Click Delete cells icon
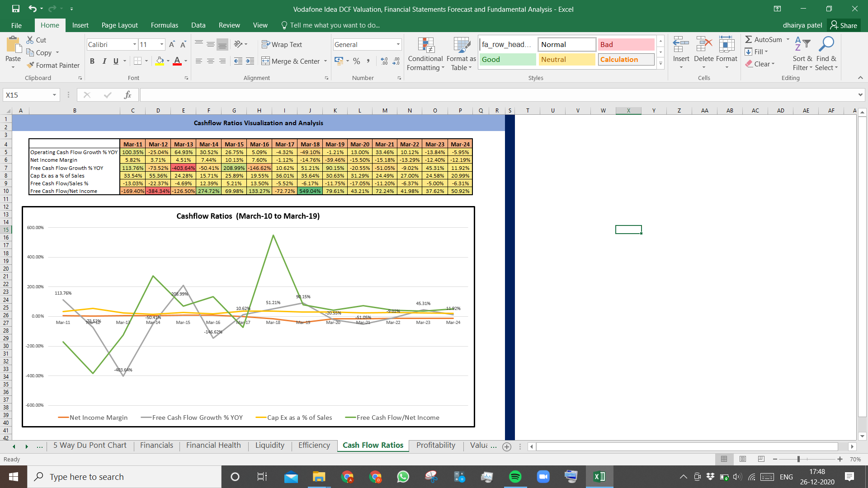The height and width of the screenshot is (488, 868). pyautogui.click(x=704, y=45)
